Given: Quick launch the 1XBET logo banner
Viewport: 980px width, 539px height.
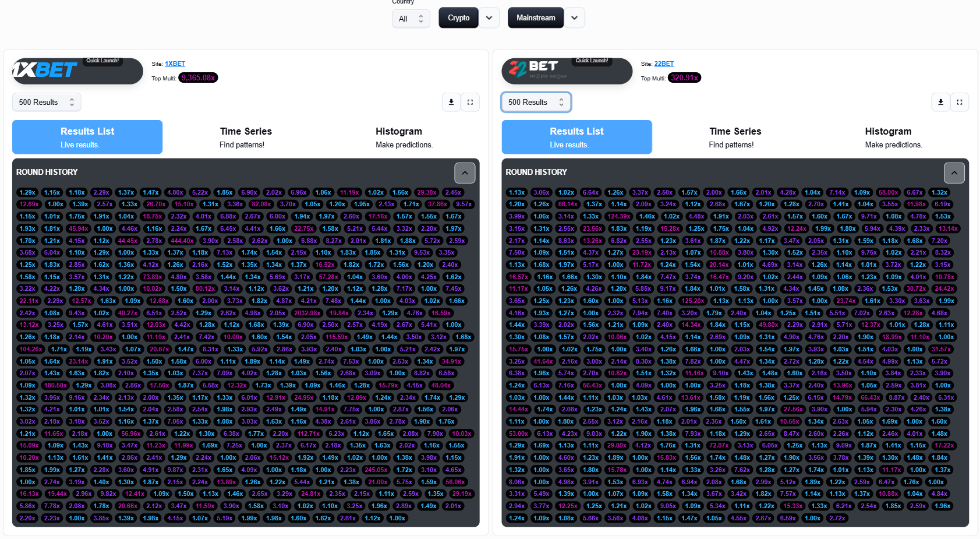Looking at the screenshot, I should pyautogui.click(x=77, y=71).
